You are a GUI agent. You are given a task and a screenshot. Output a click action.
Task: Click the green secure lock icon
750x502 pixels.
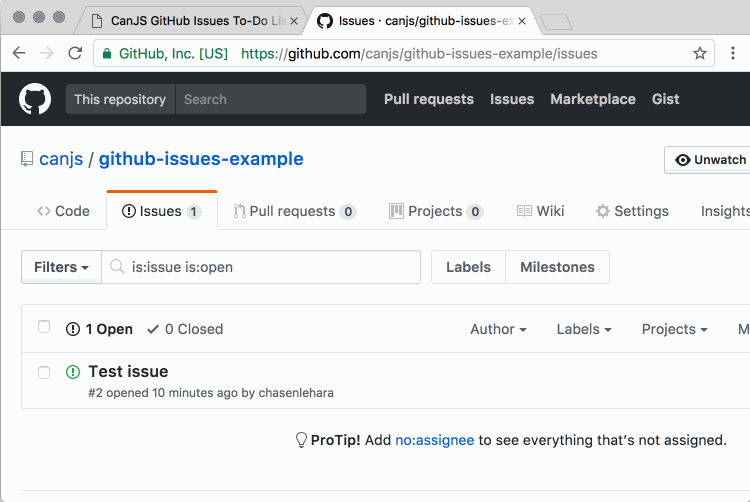point(107,53)
